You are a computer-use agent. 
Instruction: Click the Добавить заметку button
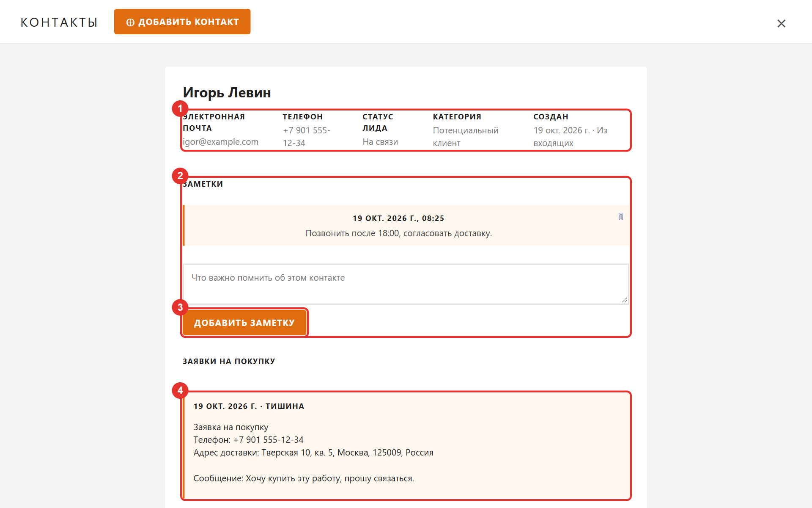pos(244,323)
